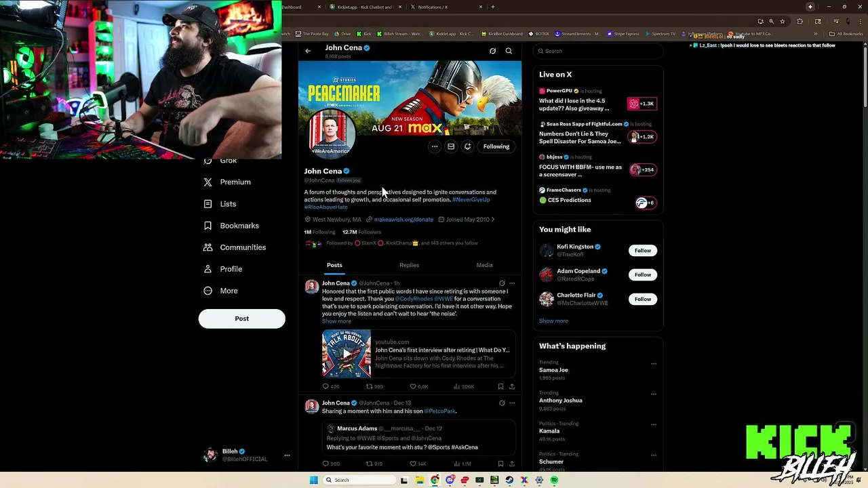This screenshot has width=868, height=488.
Task: Switch to the Media tab
Action: 484,265
